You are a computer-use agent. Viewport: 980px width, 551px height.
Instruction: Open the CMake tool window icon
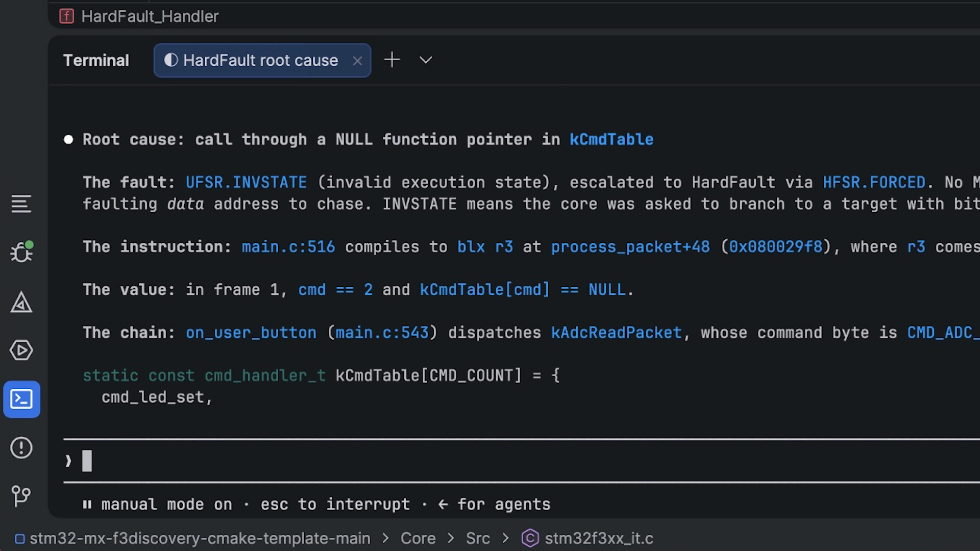click(x=21, y=302)
